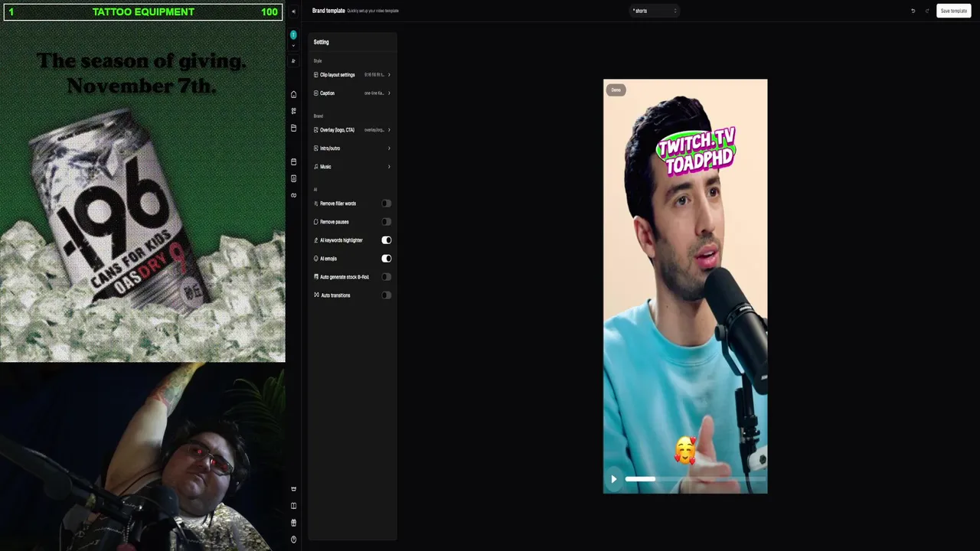Click the 196 can ad image in stream panel

tap(142, 191)
